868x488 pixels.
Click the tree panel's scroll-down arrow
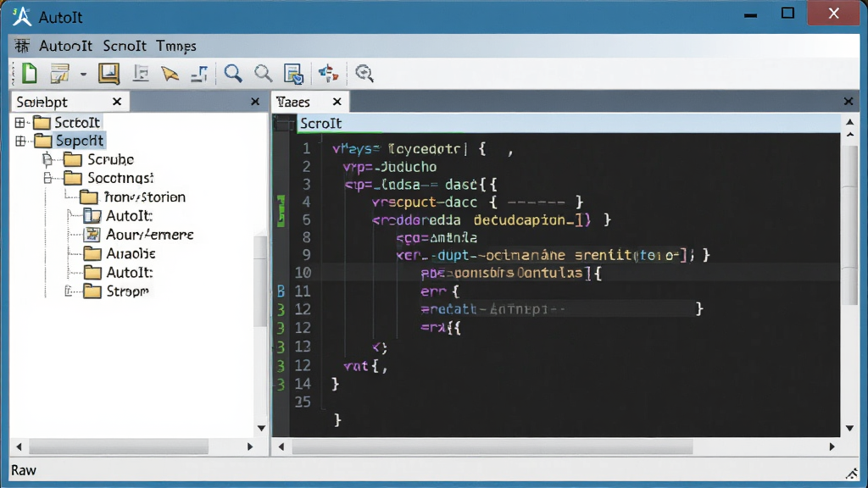click(x=261, y=429)
